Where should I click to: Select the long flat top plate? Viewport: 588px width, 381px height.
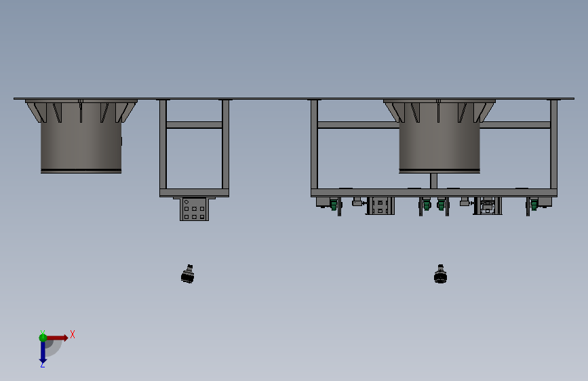click(294, 98)
